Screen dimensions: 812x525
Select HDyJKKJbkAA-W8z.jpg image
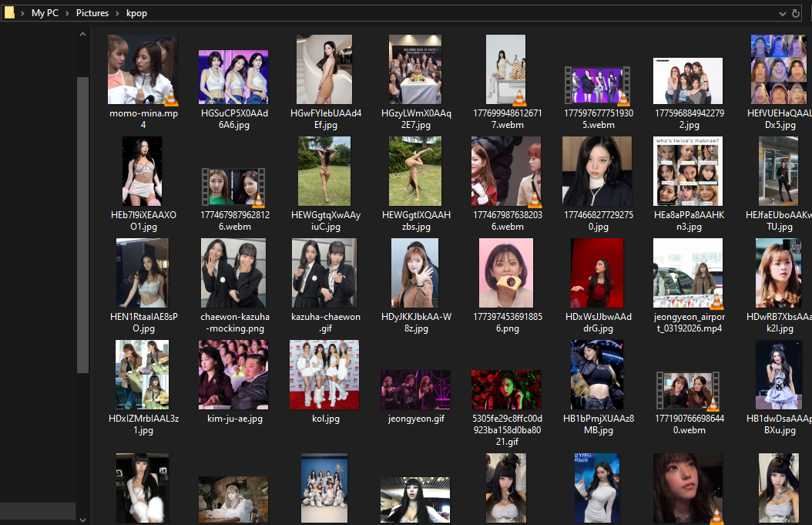coord(415,273)
